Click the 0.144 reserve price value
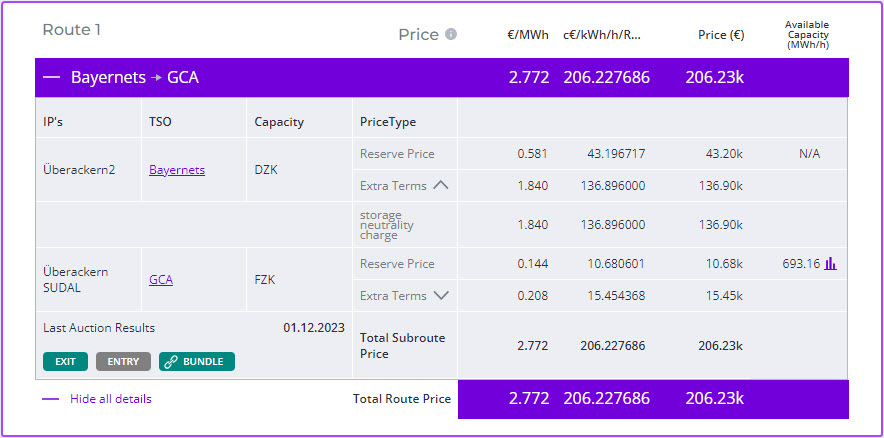Screen dimensions: 884x438 click(533, 263)
